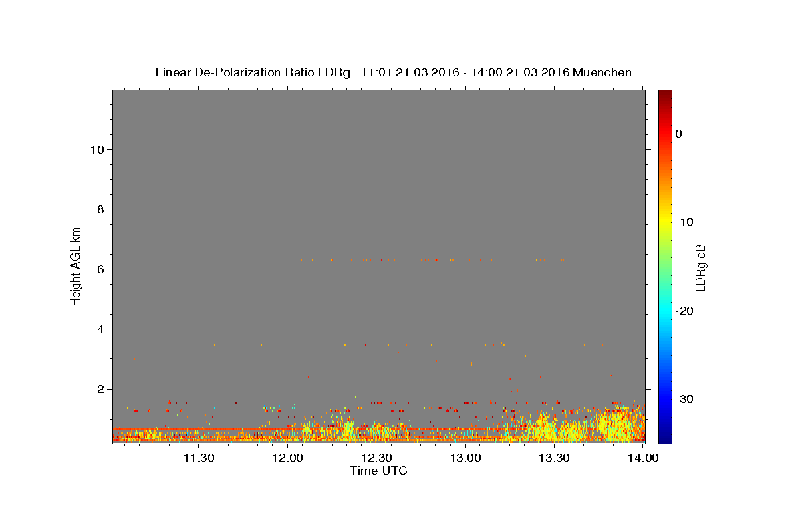Viewport: 798px width, 532px height.
Task: Click the 13:30 time tick label
Action: pyautogui.click(x=554, y=458)
